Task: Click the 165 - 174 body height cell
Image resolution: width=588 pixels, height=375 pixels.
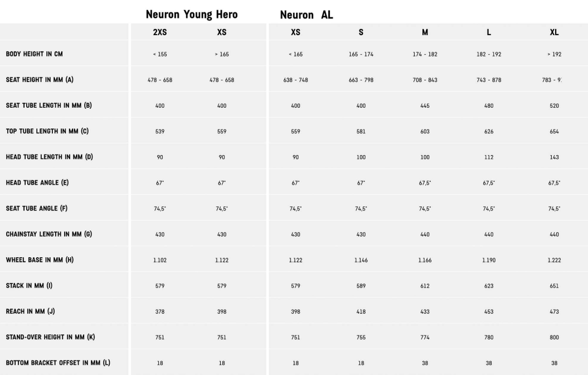Action: (361, 54)
